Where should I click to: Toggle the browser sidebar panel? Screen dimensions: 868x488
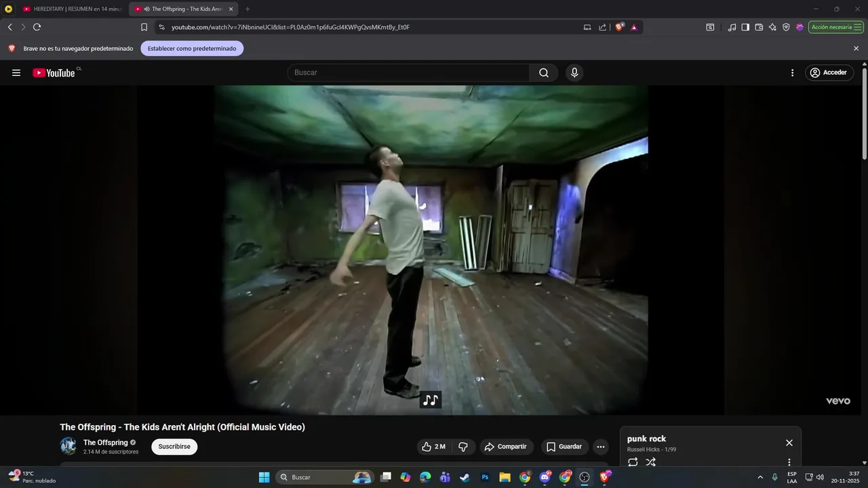click(x=745, y=27)
